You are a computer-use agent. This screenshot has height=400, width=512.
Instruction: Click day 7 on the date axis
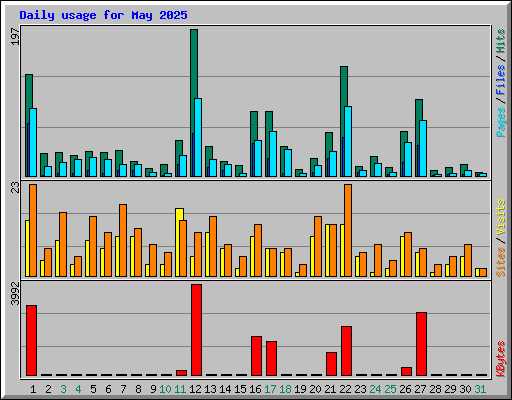click(123, 389)
